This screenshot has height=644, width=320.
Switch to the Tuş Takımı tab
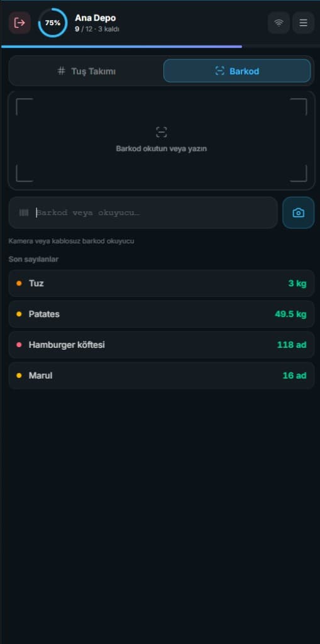click(86, 71)
